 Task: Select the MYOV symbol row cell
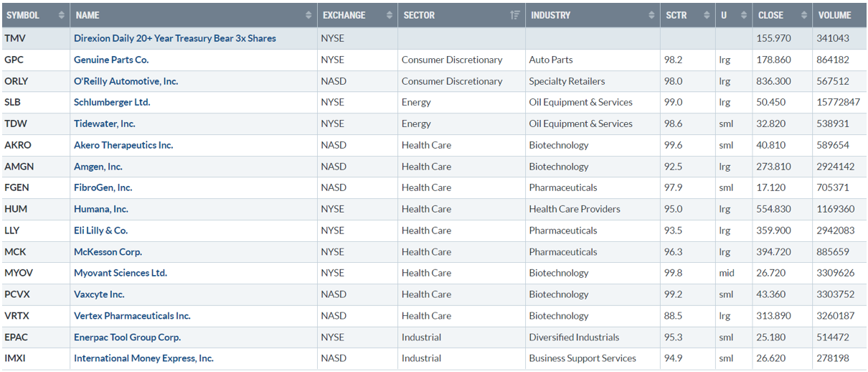[x=35, y=273]
